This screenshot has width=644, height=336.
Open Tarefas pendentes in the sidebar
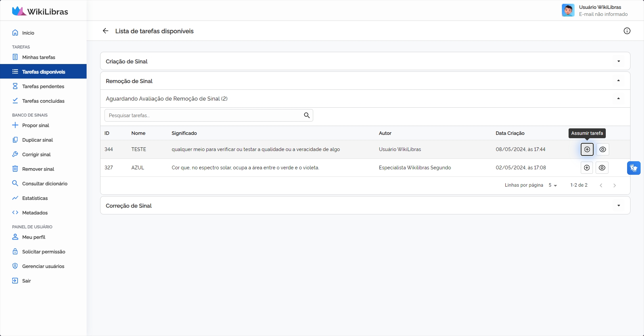(x=43, y=86)
